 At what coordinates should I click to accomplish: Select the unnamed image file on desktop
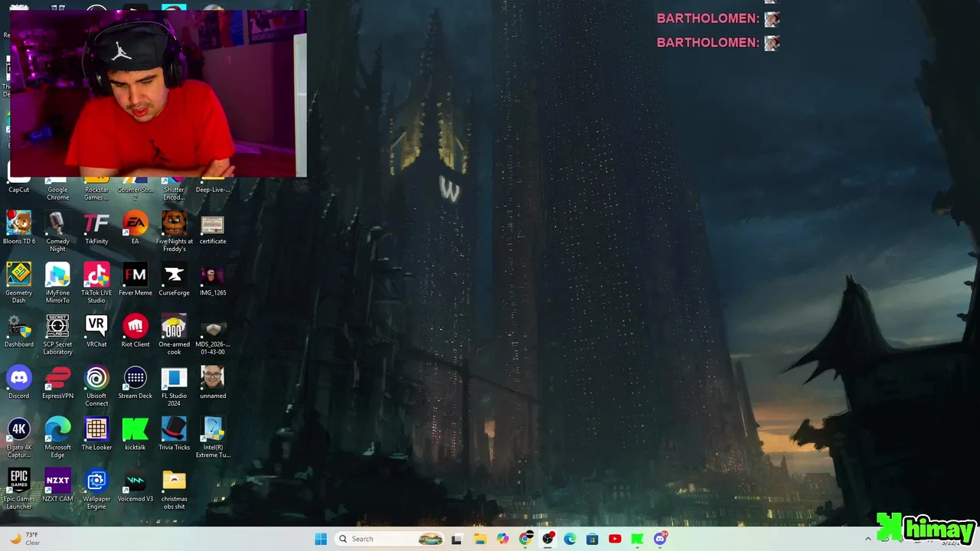(213, 383)
